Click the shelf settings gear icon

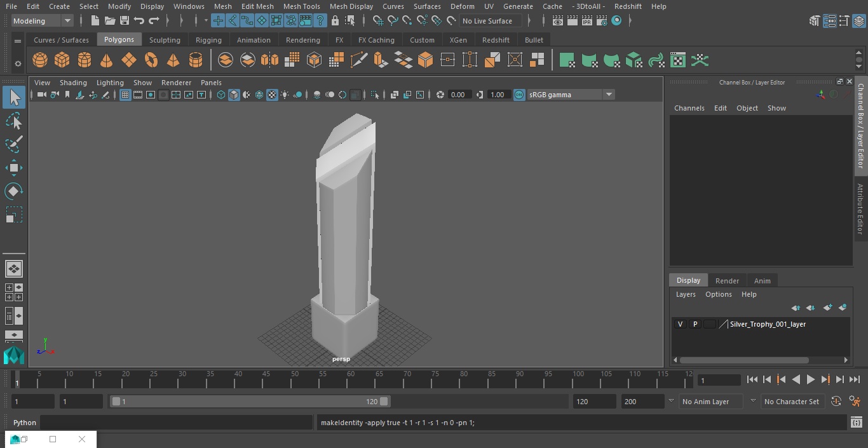tap(18, 64)
